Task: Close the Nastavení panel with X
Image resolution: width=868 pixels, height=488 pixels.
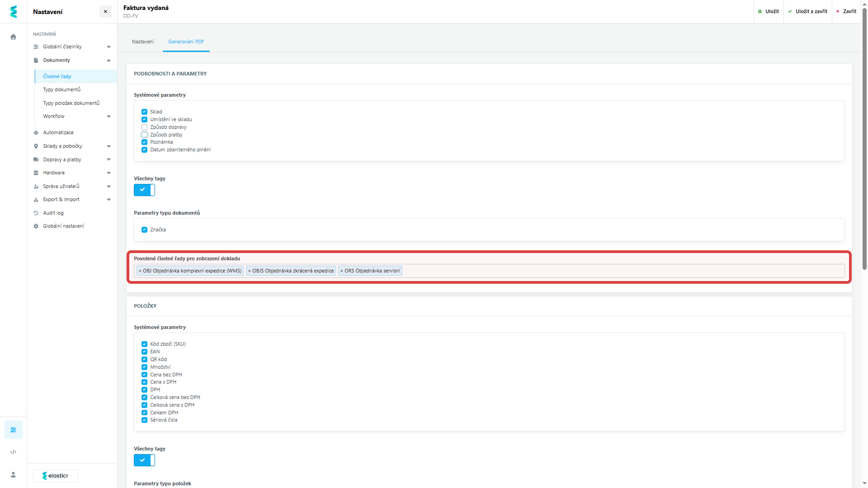Action: [x=105, y=12]
